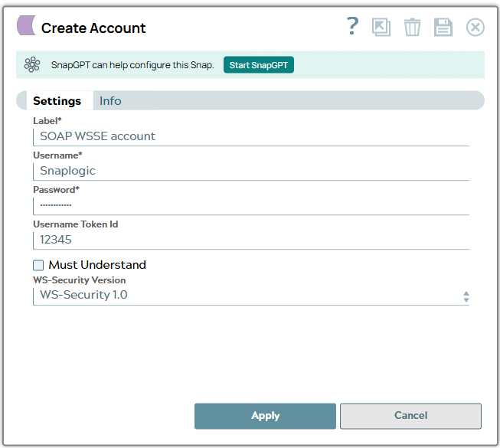Click the Create Account title text
This screenshot has width=500, height=448.
(x=93, y=28)
